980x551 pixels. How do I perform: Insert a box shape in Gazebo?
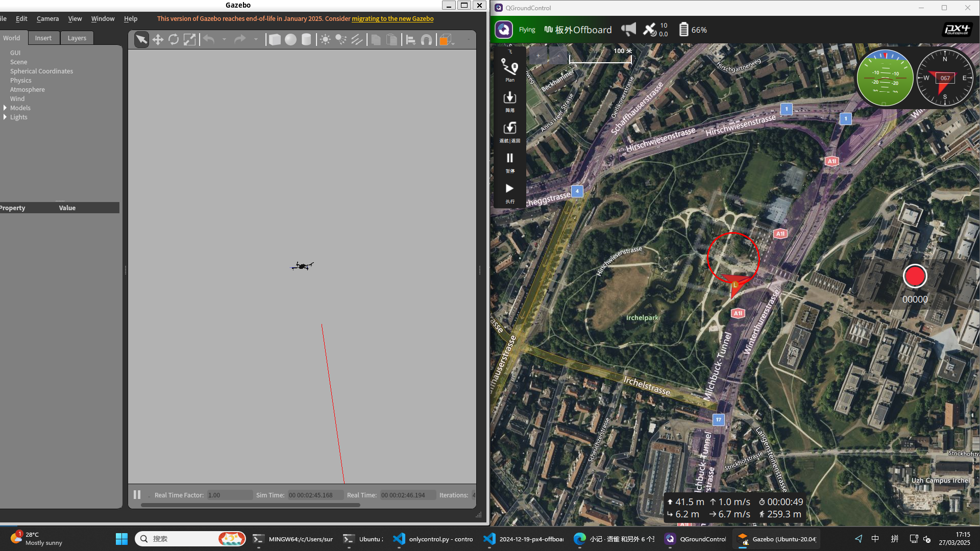[x=275, y=39]
